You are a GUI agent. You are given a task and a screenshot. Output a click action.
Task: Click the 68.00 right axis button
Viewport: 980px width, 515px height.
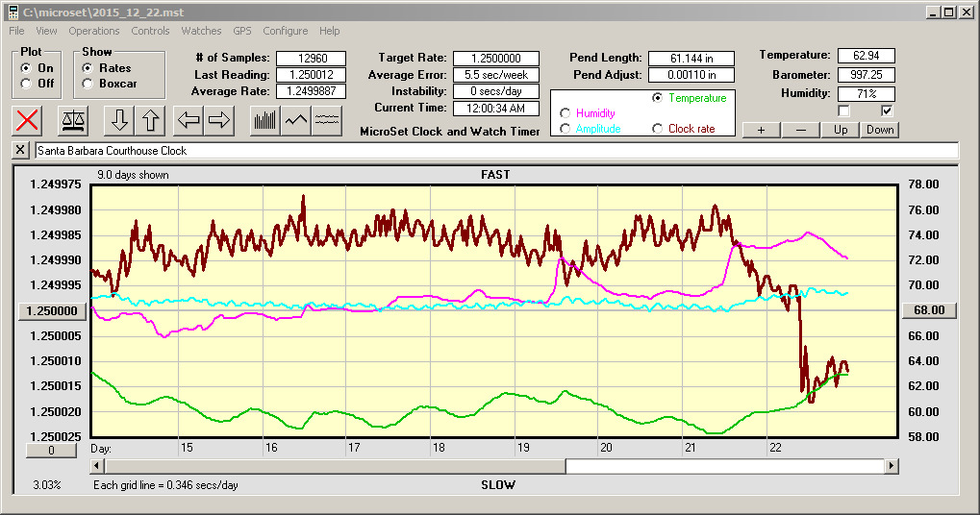929,310
